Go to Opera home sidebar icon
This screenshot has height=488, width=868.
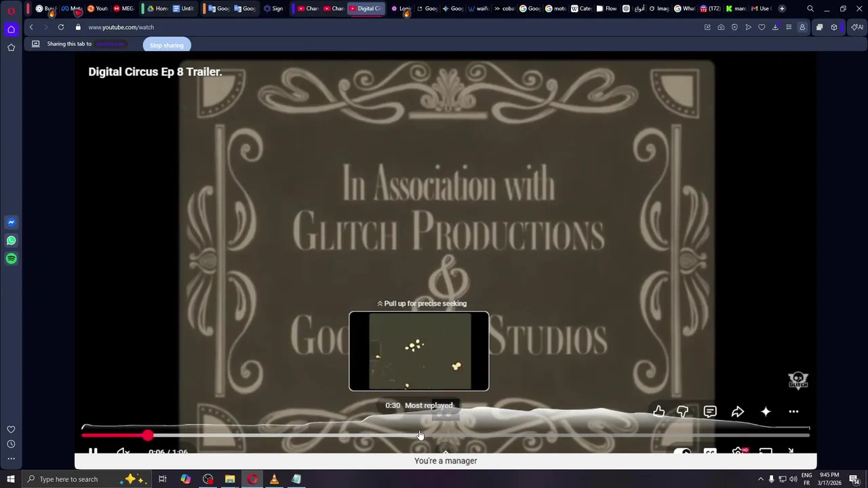pyautogui.click(x=11, y=29)
